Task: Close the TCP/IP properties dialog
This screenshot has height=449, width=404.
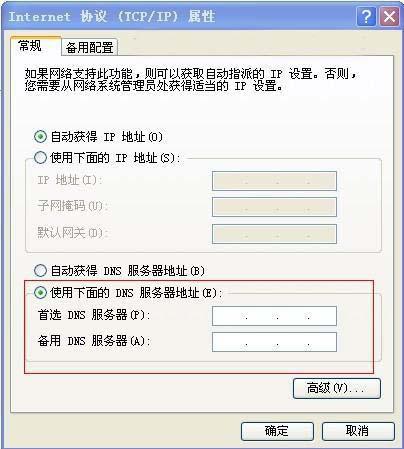Action: [x=389, y=17]
